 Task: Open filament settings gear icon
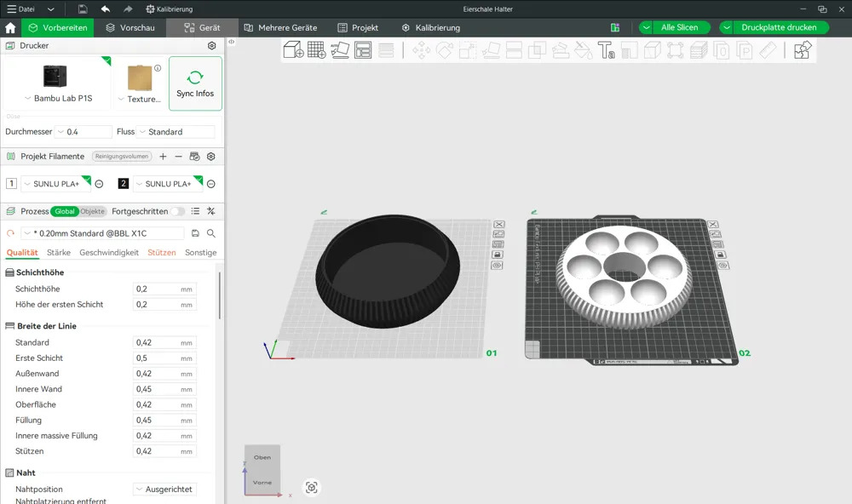click(210, 157)
